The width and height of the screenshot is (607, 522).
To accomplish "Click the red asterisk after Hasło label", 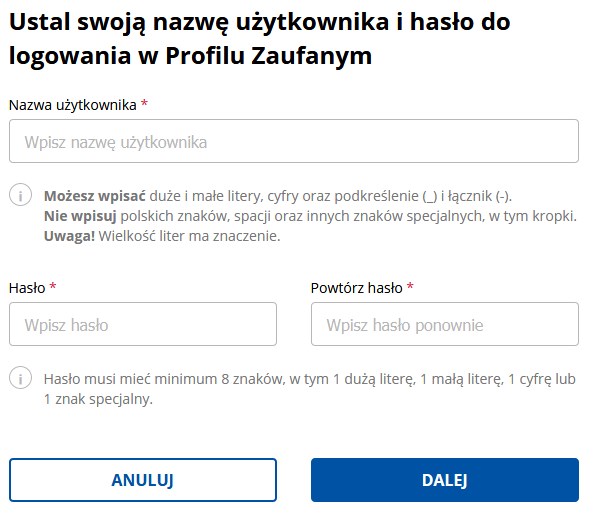I will [53, 286].
